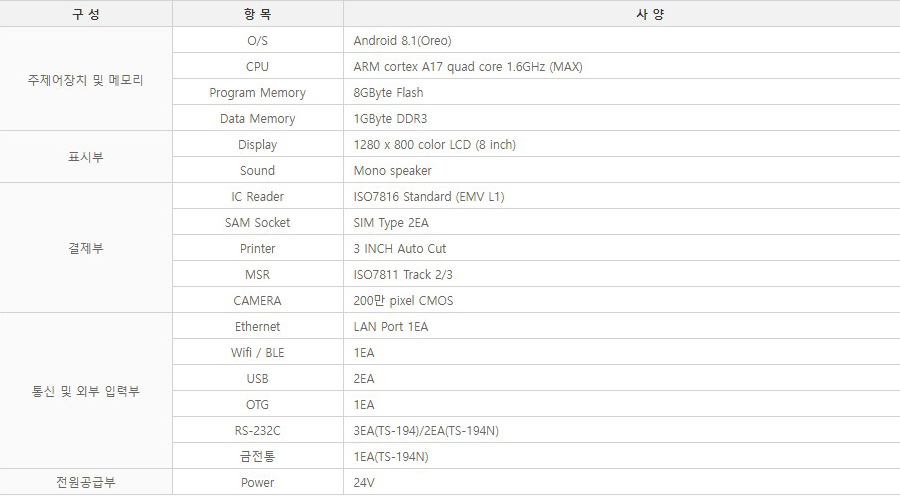Select the 통신 및 외부 입력부 cell
The image size is (900, 500).
pos(86,391)
